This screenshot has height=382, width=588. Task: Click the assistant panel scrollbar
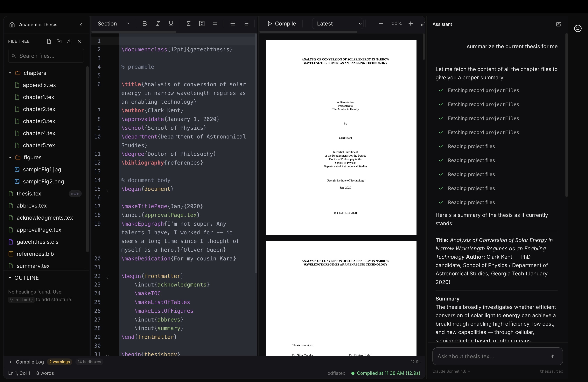click(566, 115)
